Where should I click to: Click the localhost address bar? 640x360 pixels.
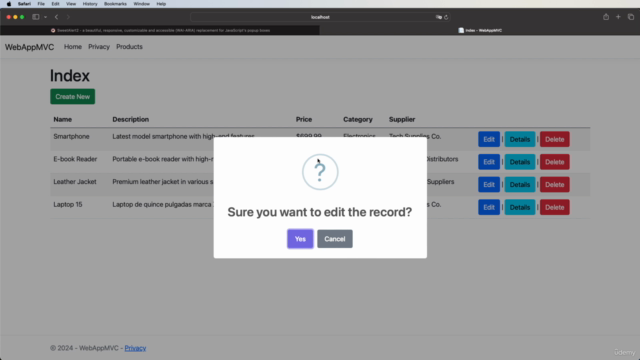pos(320,17)
